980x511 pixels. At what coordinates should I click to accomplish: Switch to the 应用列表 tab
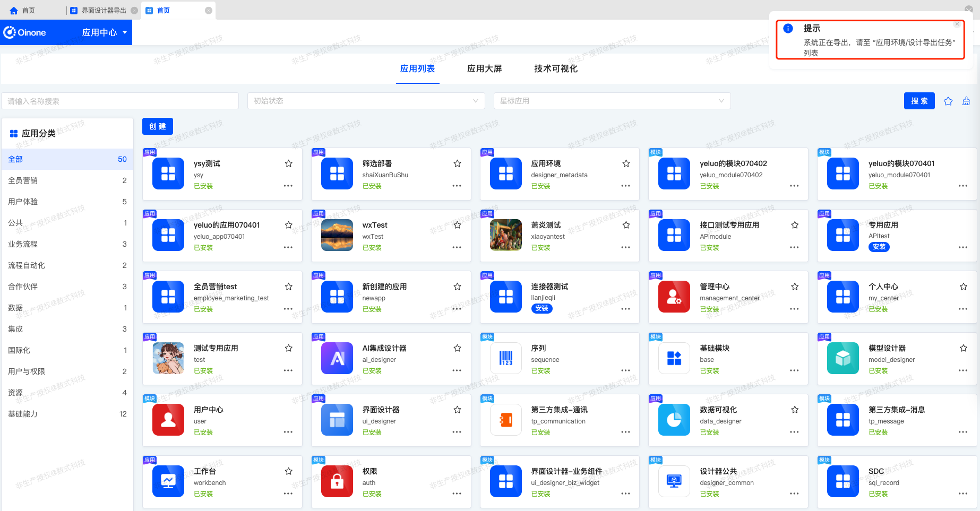tap(417, 68)
